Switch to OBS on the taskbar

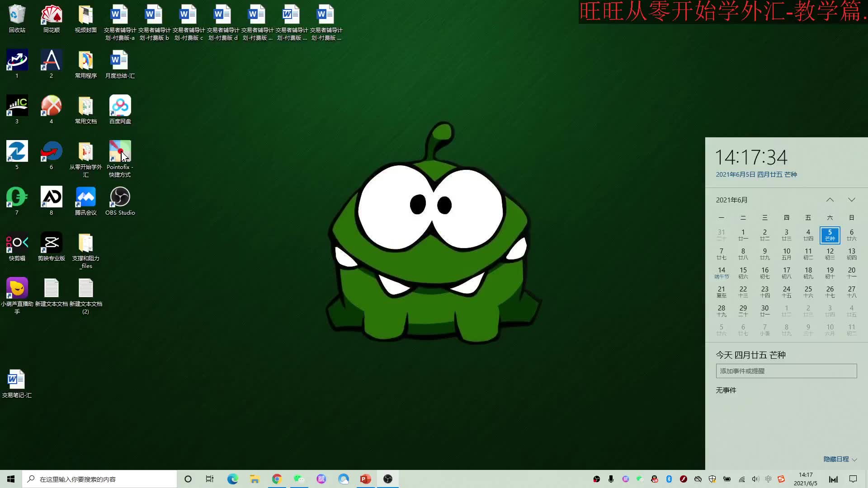coord(388,479)
